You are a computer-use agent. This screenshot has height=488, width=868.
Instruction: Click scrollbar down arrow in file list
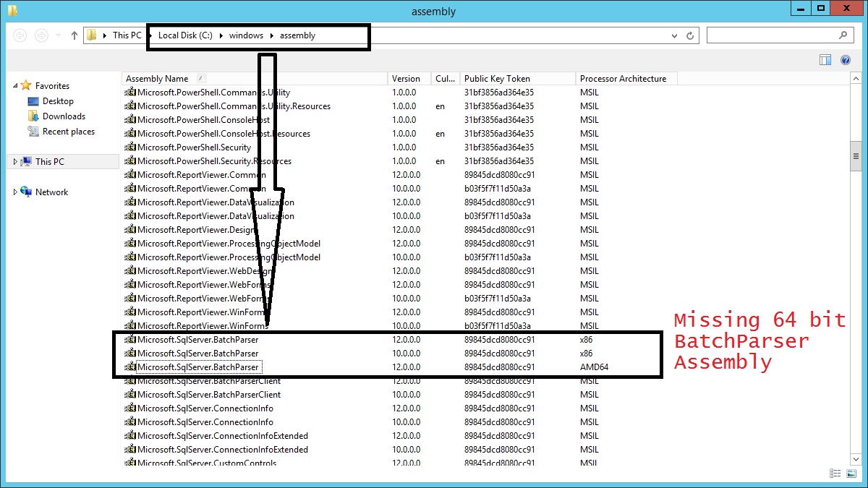tap(856, 460)
